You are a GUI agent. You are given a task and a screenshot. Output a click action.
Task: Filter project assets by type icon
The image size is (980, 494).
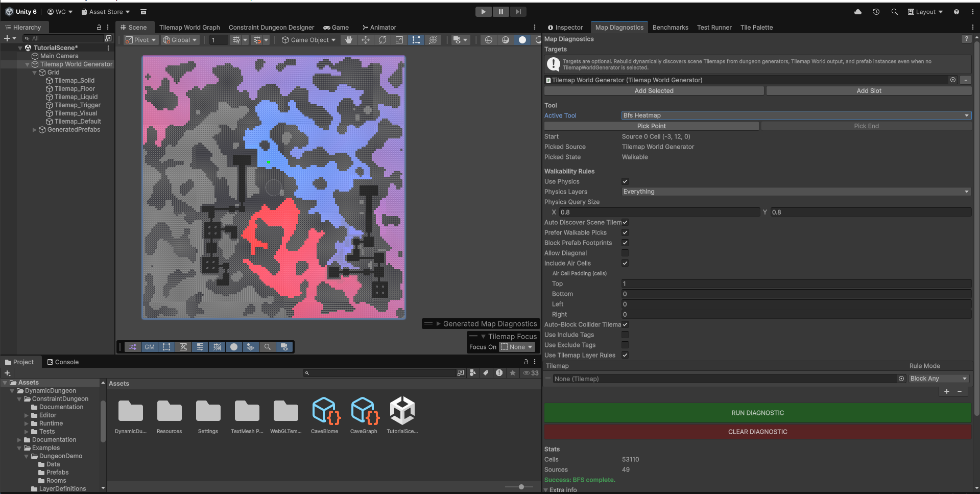pos(473,373)
